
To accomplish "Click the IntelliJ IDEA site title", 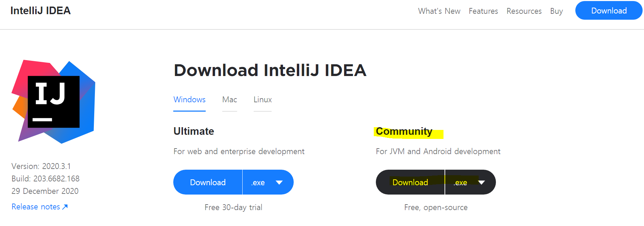I will (x=40, y=11).
